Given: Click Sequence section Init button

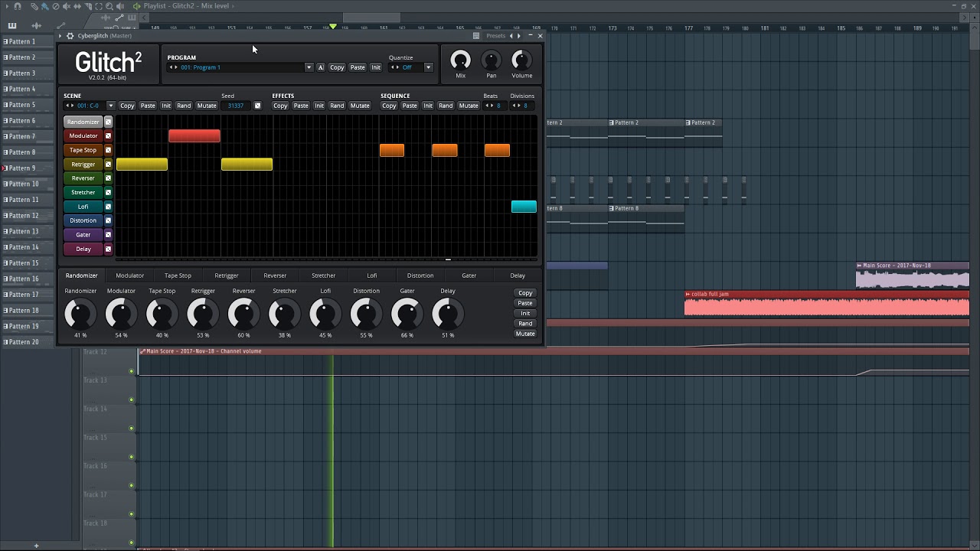Looking at the screenshot, I should coord(428,106).
